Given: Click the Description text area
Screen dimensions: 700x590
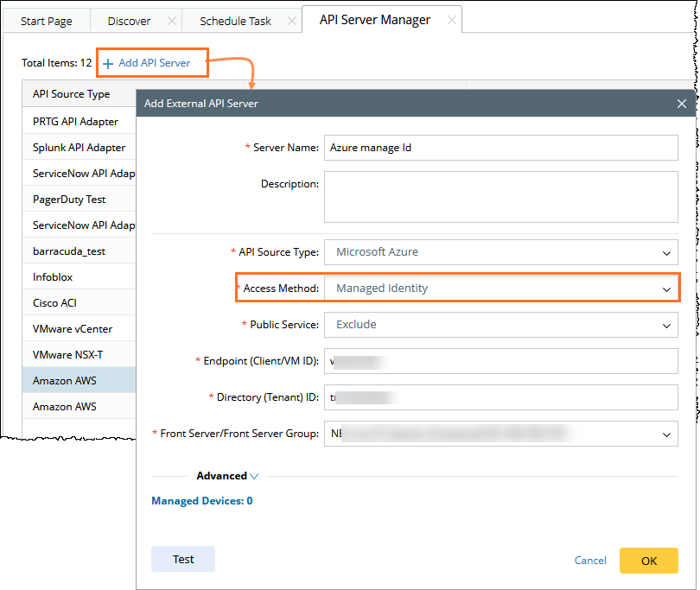Looking at the screenshot, I should tap(500, 196).
